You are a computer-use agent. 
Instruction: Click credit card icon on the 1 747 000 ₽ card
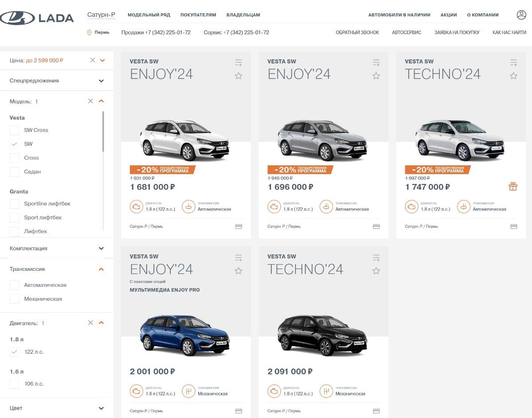[514, 227]
